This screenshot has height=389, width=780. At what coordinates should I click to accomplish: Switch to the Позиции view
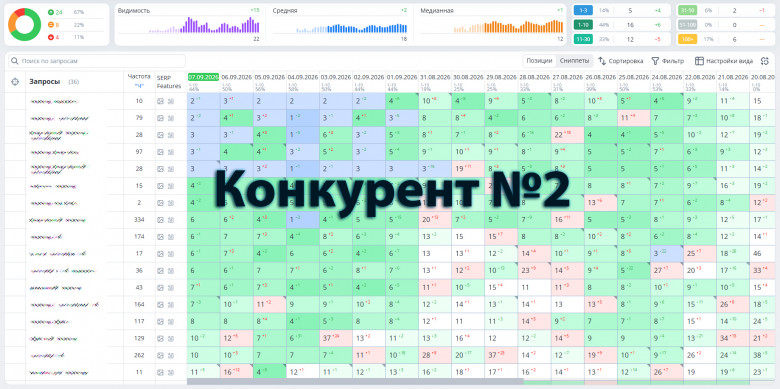tap(539, 61)
